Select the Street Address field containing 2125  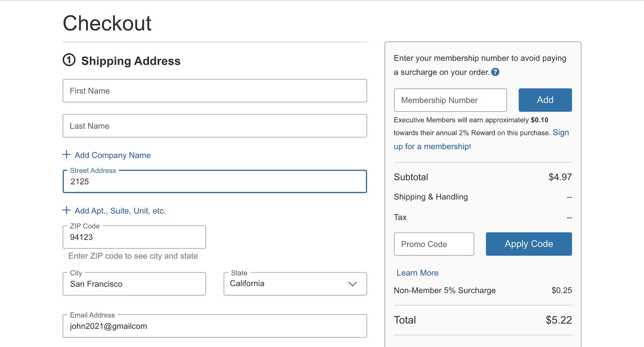(214, 182)
